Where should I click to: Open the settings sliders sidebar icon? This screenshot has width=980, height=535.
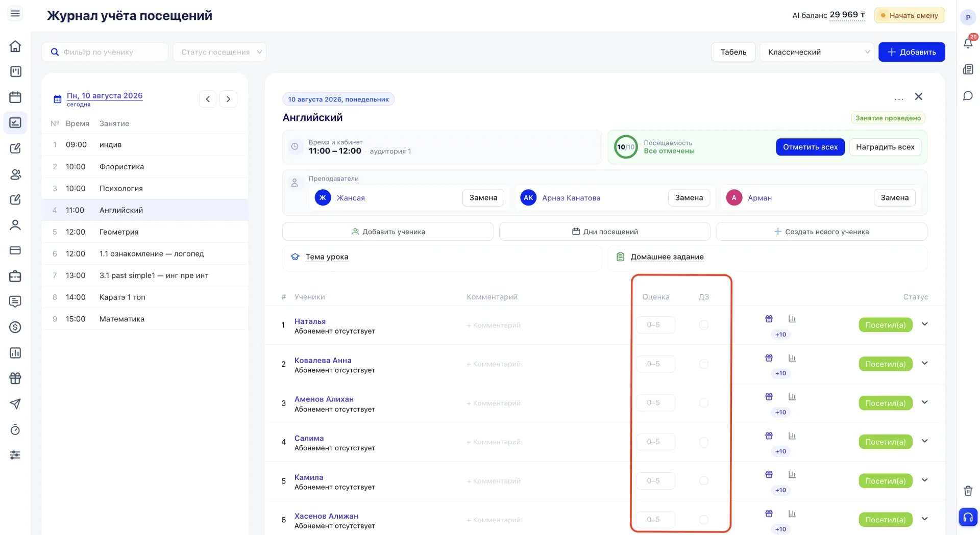15,455
